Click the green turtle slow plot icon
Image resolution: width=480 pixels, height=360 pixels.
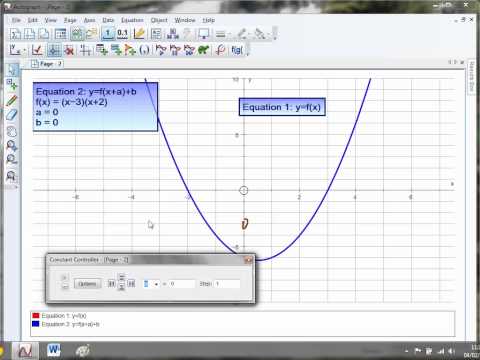point(204,50)
